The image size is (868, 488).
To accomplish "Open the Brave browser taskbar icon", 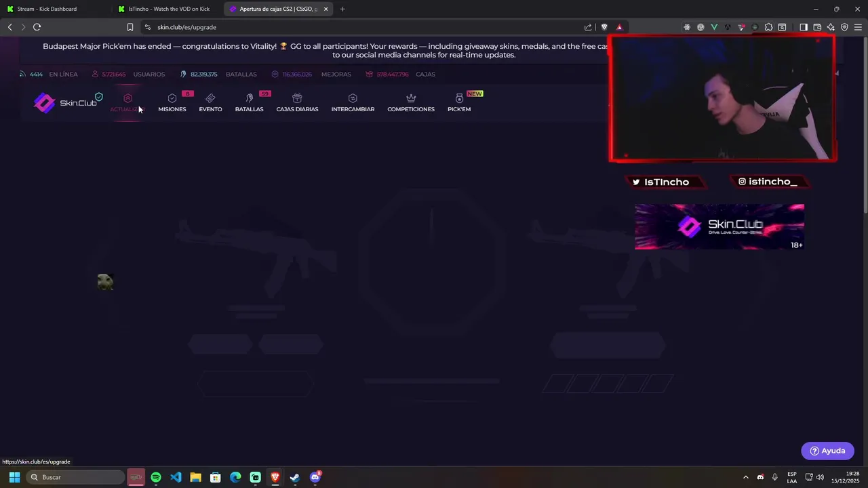I will 275,477.
